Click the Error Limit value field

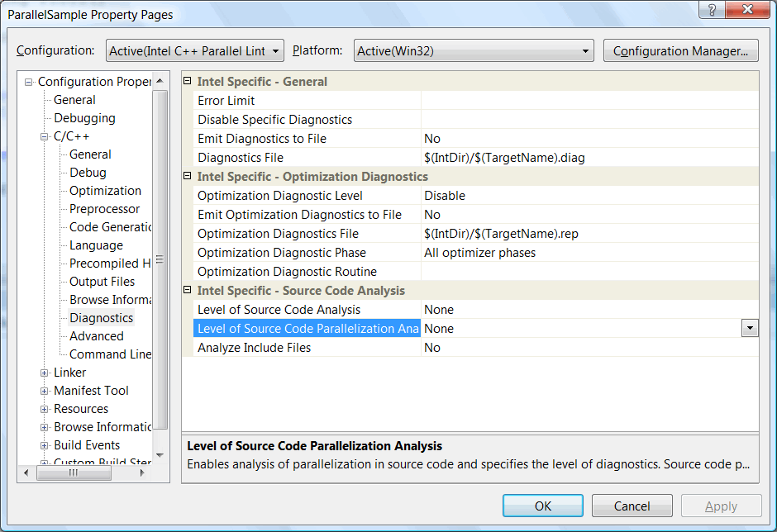pyautogui.click(x=589, y=101)
